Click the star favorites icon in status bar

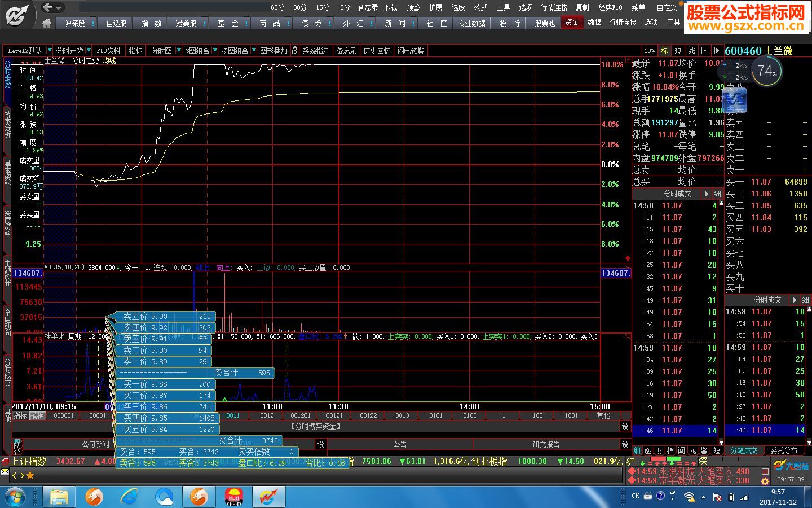30,475
